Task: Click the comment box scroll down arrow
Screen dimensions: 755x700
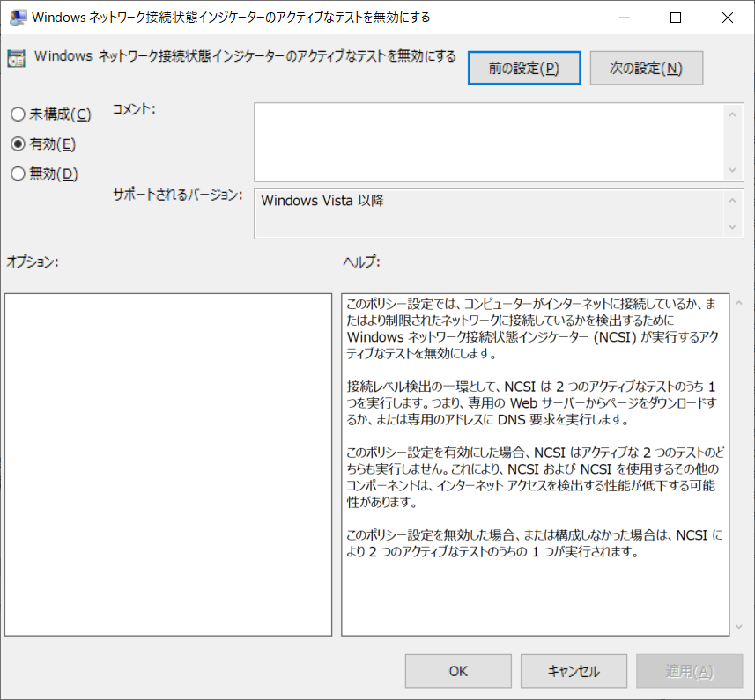Action: [732, 170]
